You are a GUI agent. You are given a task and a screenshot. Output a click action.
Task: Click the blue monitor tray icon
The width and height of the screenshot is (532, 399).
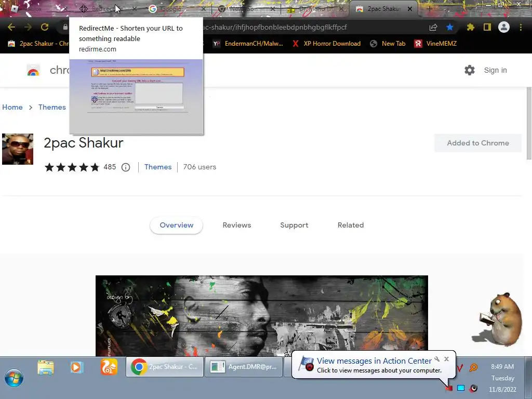tap(461, 388)
